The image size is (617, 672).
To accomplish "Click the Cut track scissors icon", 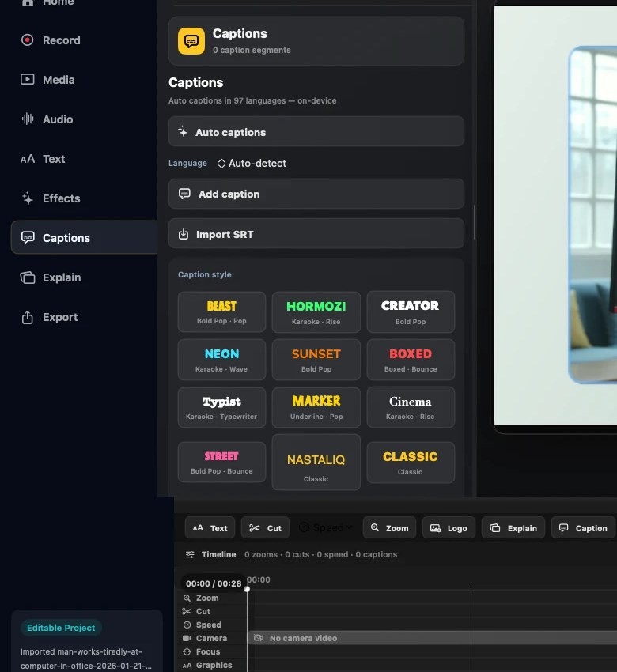I will pos(187,611).
